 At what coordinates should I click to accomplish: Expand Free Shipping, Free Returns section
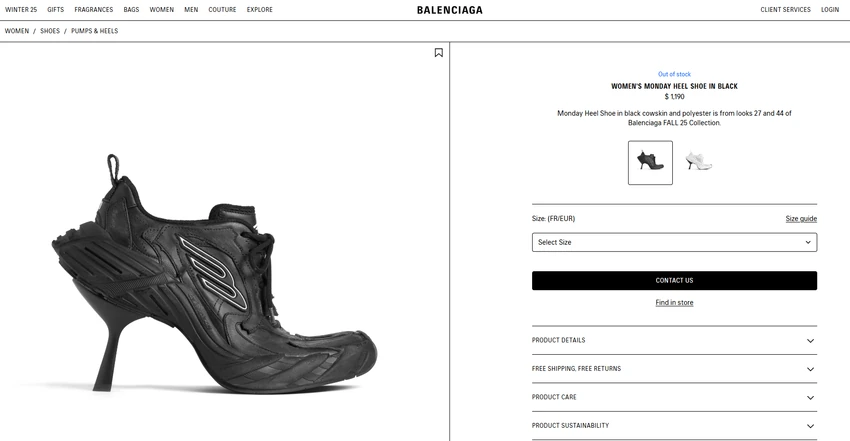(x=674, y=369)
